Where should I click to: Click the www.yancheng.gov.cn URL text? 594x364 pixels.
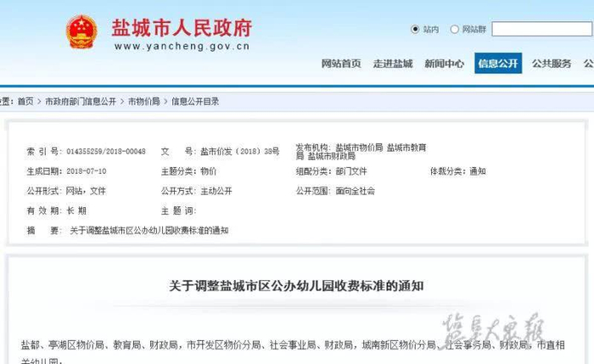coord(182,46)
